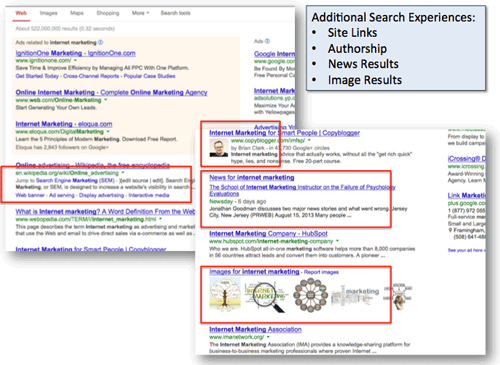
Task: Open the Maps search tab
Action: click(77, 13)
